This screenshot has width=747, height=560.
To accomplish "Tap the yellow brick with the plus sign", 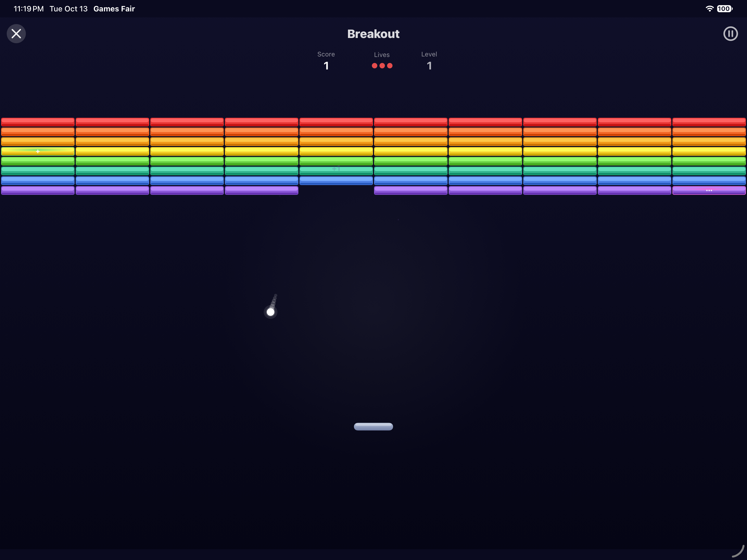I will click(x=38, y=151).
